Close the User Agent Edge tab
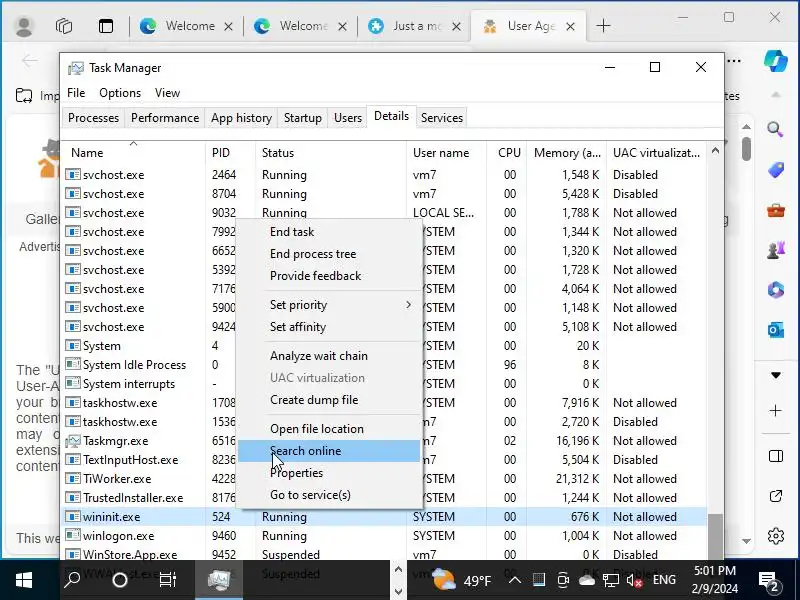This screenshot has width=800, height=600. (x=570, y=26)
